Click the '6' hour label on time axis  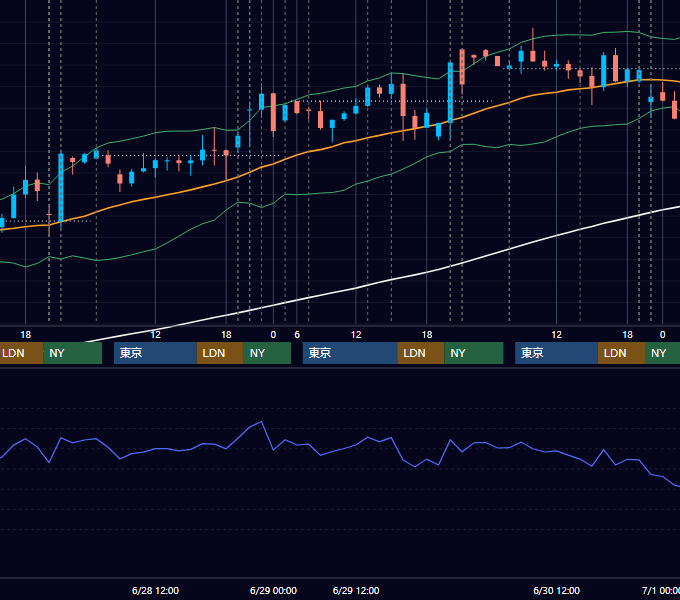click(297, 335)
